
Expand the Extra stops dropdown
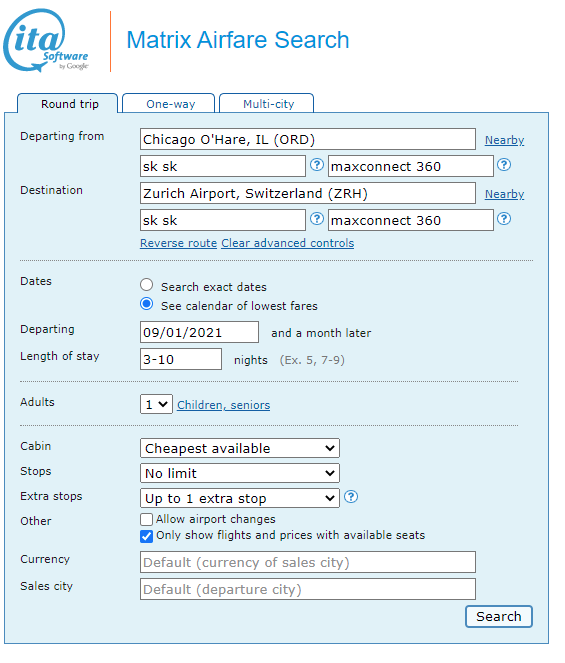click(240, 498)
